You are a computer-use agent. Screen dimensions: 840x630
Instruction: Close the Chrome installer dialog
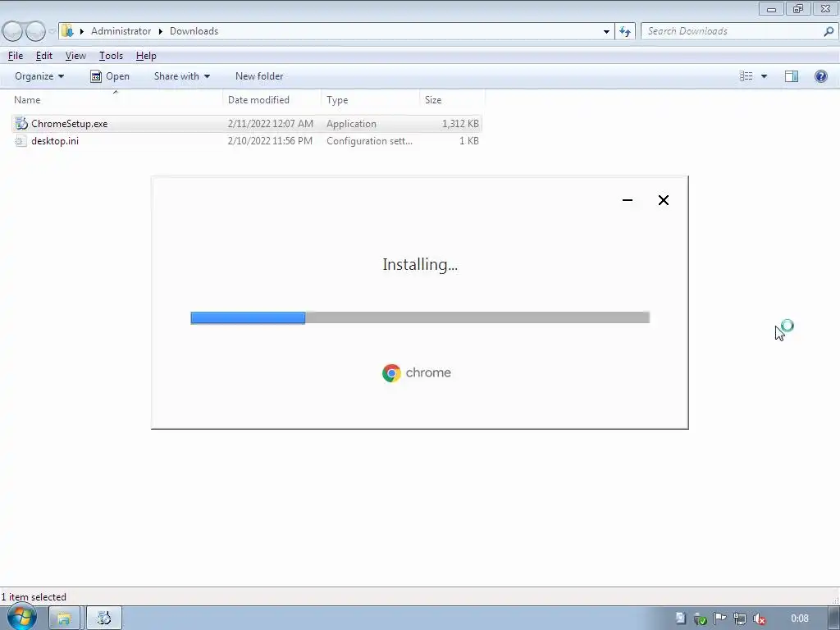click(x=663, y=200)
